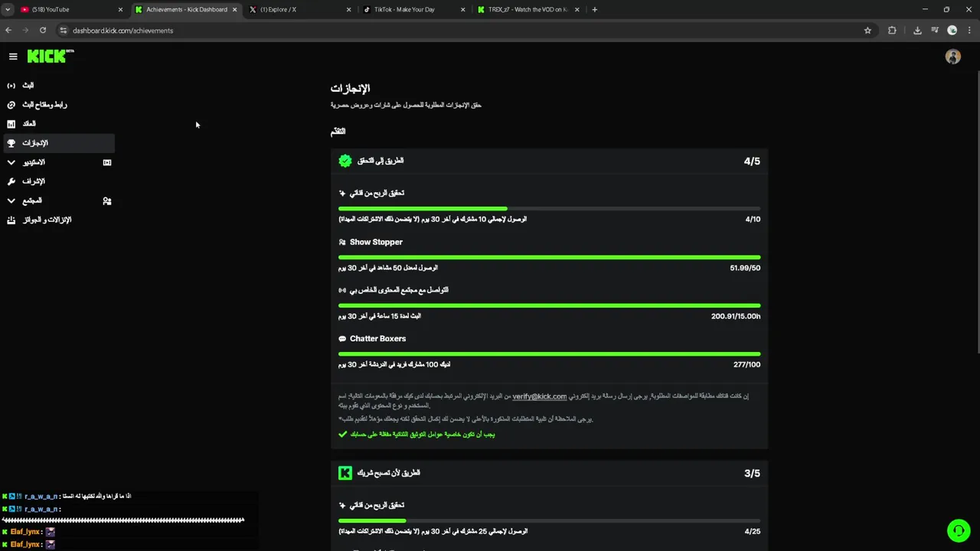
Task: Switch to the TikTok - Make Your Day tab
Action: point(406,10)
